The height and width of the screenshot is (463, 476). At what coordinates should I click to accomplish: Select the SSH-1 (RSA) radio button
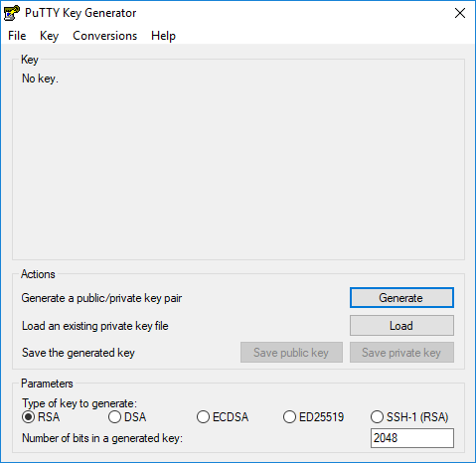coord(409,417)
